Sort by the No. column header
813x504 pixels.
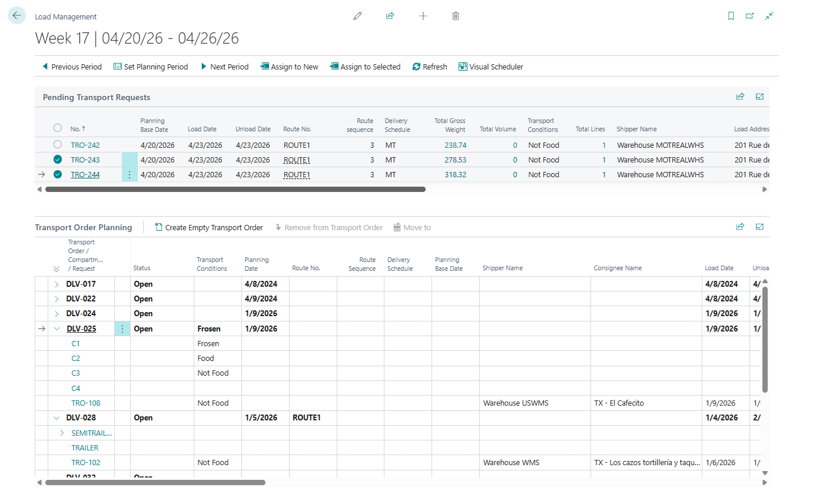[75, 128]
